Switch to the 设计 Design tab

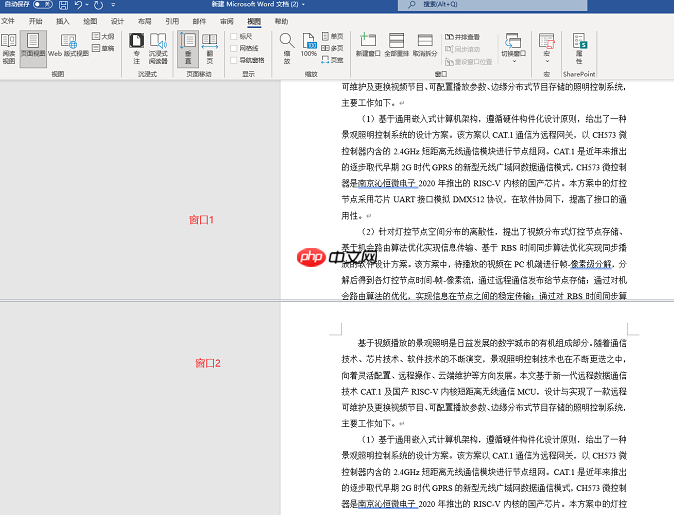click(117, 21)
